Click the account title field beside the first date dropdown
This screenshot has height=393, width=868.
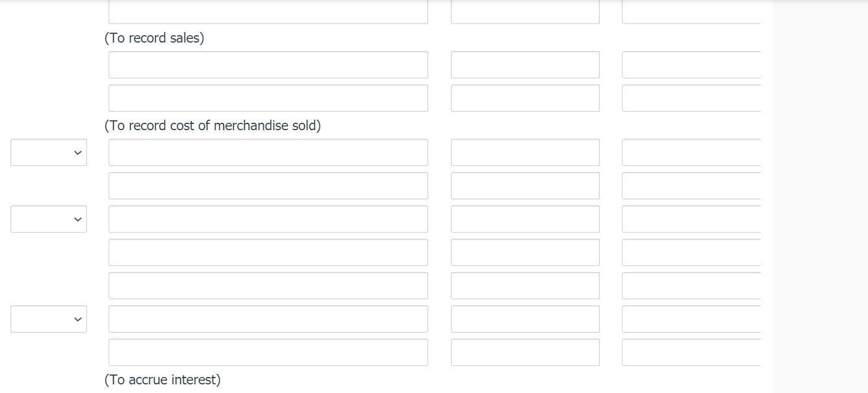[268, 152]
